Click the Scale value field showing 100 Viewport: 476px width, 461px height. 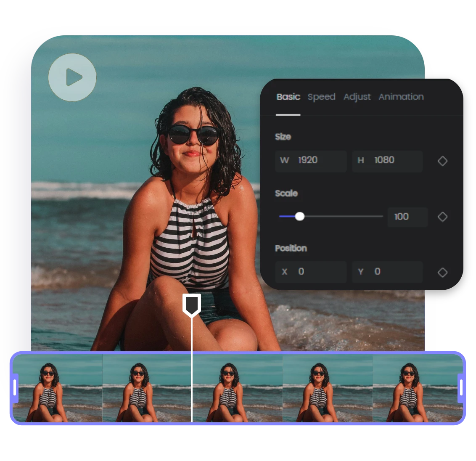(x=407, y=217)
